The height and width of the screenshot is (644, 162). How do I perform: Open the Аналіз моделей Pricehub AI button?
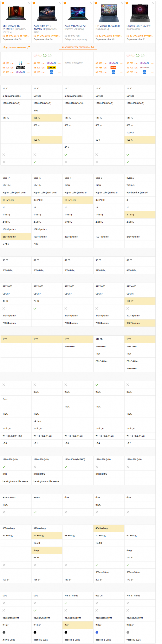78,47
